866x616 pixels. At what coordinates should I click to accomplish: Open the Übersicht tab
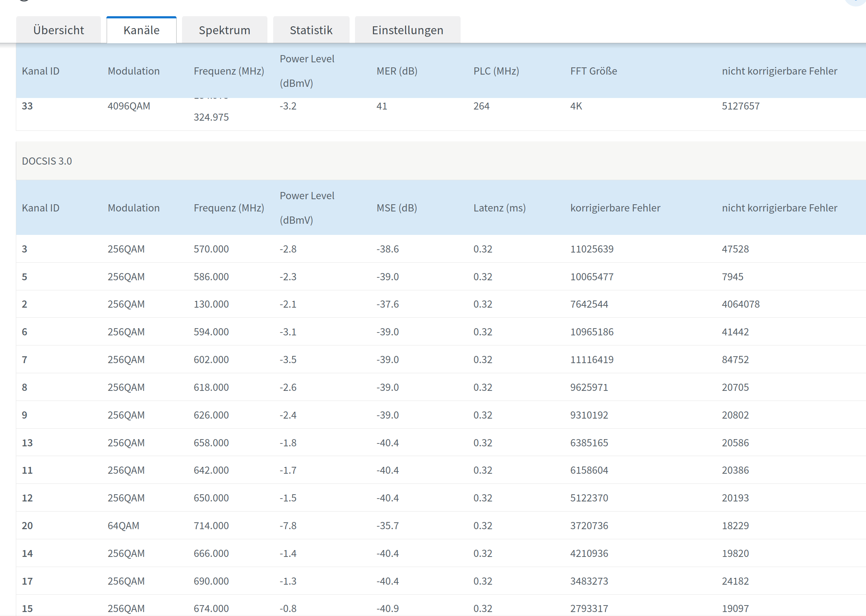[58, 30]
